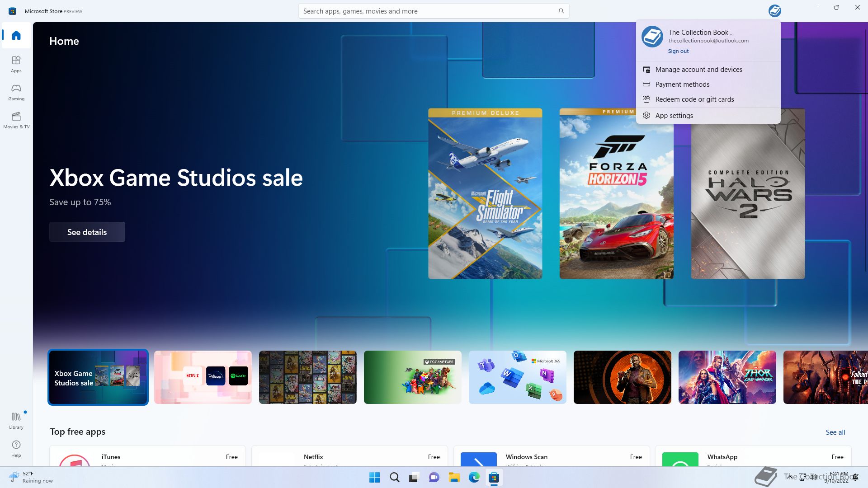Open the Flight Simulator Premium Deluxe cover
The height and width of the screenshot is (488, 868).
point(485,193)
